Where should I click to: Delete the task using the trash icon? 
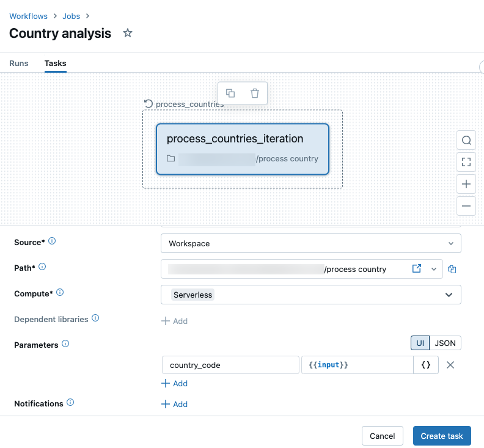pos(255,93)
